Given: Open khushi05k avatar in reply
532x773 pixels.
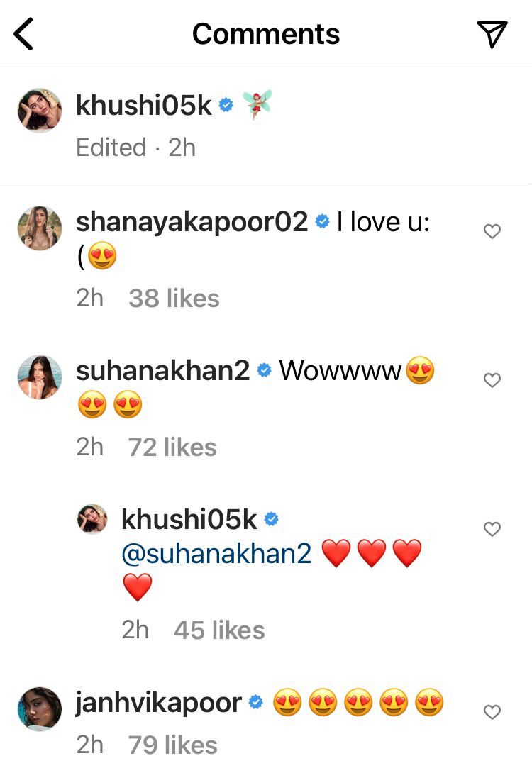Looking at the screenshot, I should pos(93,519).
